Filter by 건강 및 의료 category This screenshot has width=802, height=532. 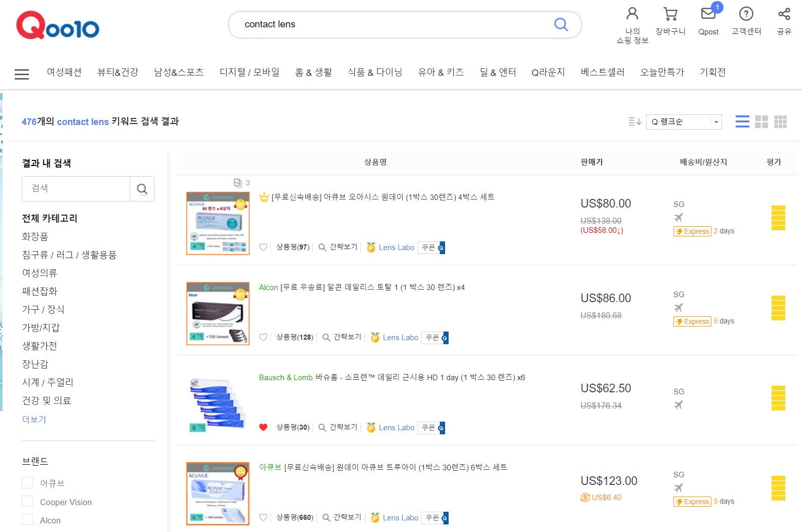47,400
